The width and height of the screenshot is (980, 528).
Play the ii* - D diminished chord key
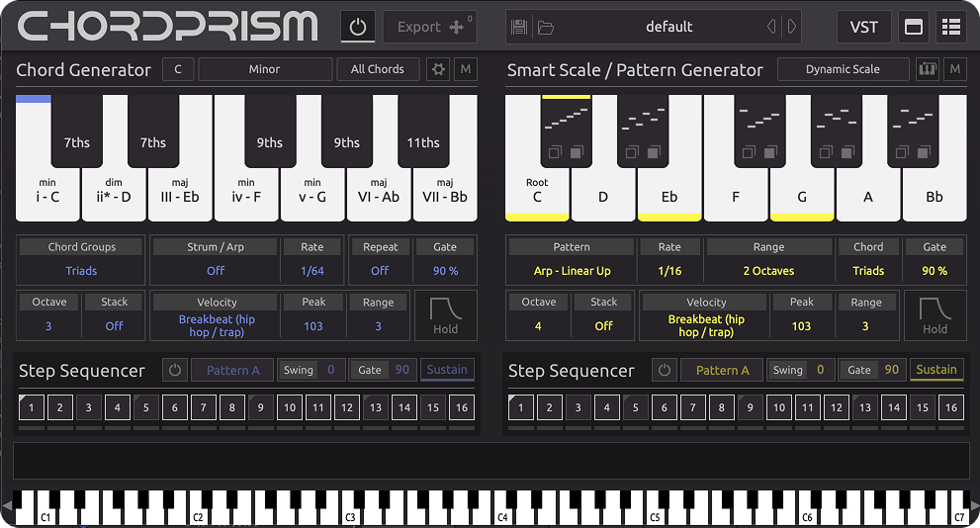(x=114, y=194)
